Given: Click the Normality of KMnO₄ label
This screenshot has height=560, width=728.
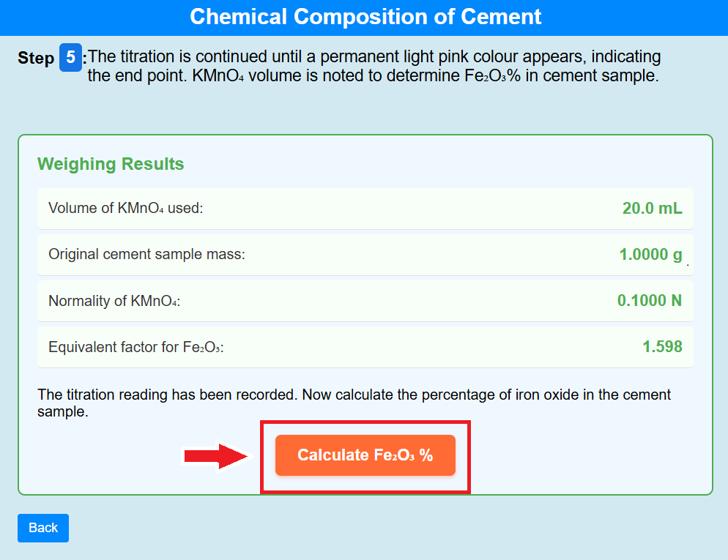Looking at the screenshot, I should click(114, 301).
